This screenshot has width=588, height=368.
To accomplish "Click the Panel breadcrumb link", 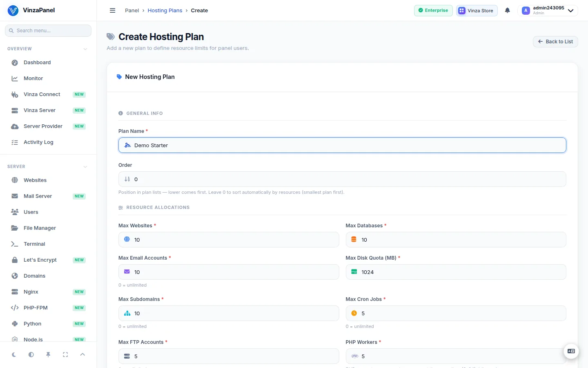I will click(x=132, y=11).
